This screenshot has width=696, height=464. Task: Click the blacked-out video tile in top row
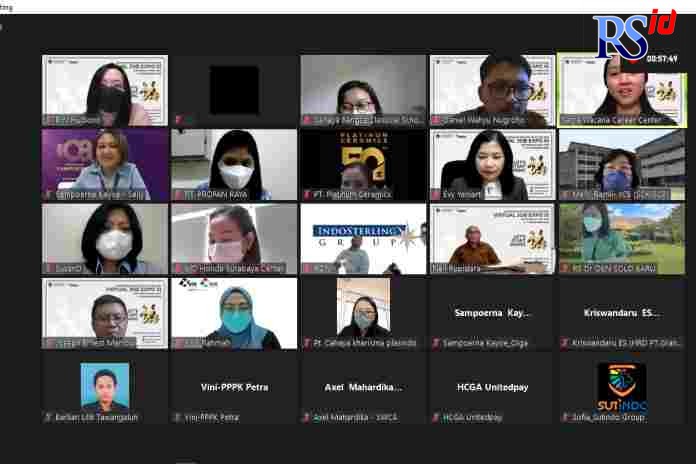(234, 90)
